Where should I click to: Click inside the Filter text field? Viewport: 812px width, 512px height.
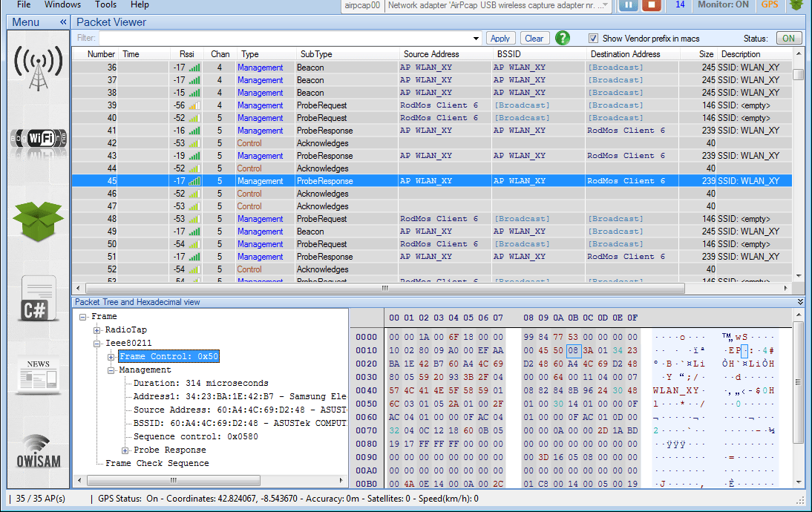[285, 39]
